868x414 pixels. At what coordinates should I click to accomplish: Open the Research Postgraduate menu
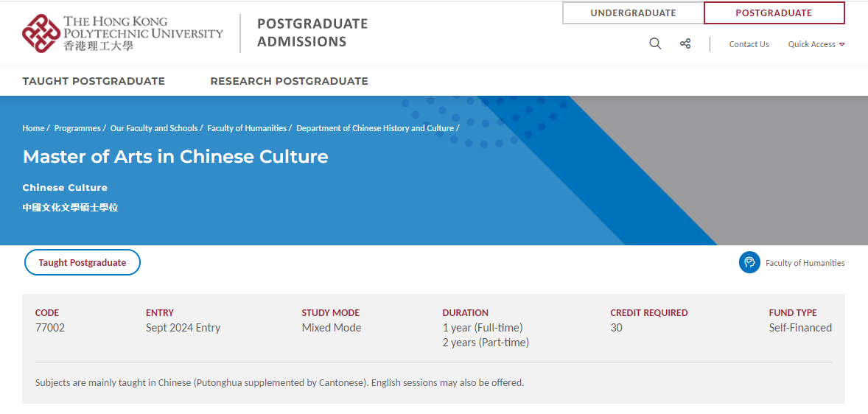[x=289, y=81]
